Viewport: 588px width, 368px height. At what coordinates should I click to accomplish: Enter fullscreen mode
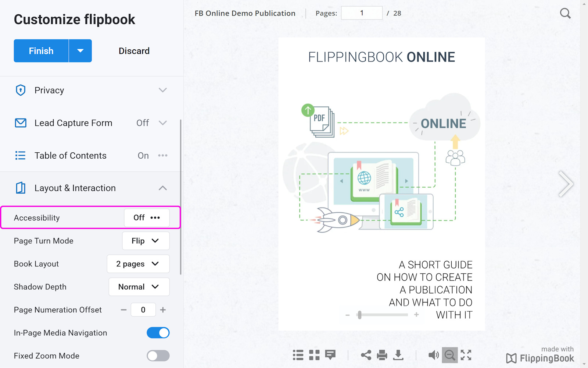466,355
